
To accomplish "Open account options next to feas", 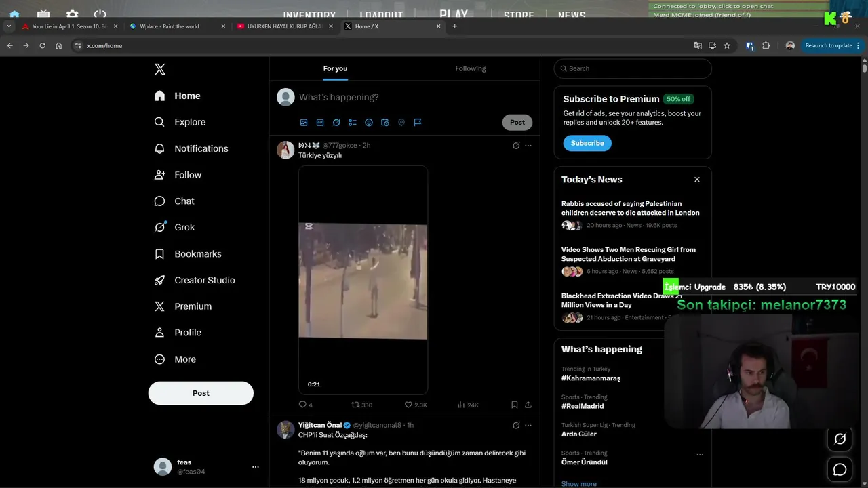I will coord(256,467).
